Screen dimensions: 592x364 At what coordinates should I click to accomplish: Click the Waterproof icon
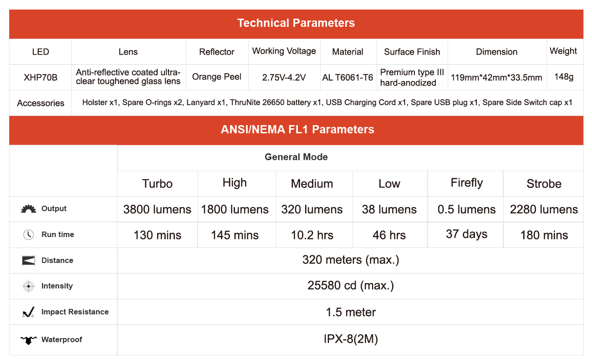point(28,340)
